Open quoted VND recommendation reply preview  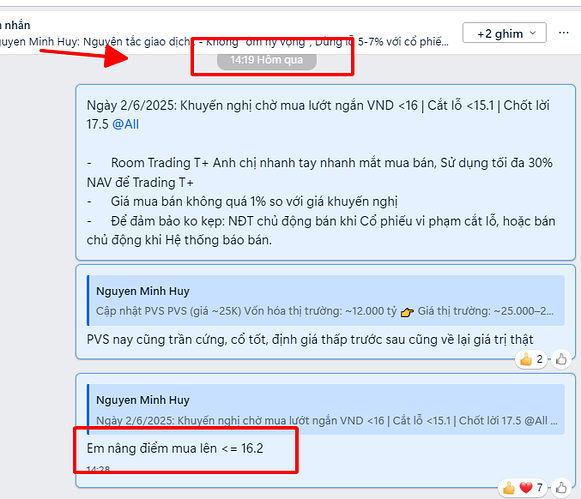click(x=326, y=409)
